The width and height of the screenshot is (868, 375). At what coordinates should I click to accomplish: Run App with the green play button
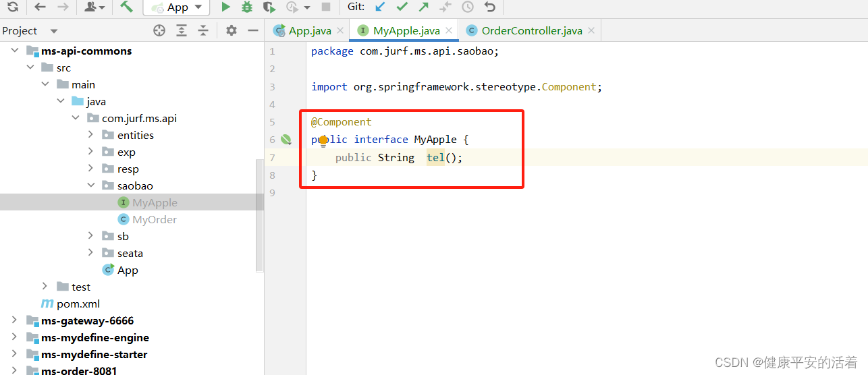click(225, 7)
